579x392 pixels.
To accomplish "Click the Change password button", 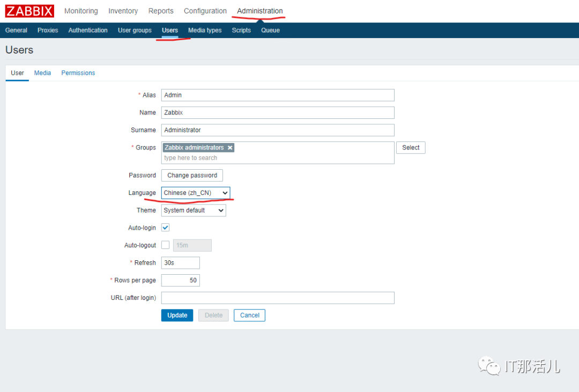I will pos(192,175).
